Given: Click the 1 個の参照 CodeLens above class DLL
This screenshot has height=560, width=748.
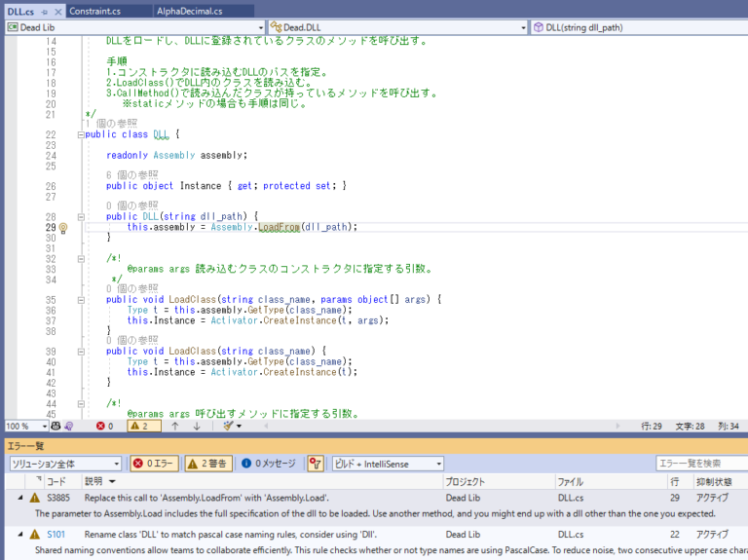Looking at the screenshot, I should (x=112, y=124).
